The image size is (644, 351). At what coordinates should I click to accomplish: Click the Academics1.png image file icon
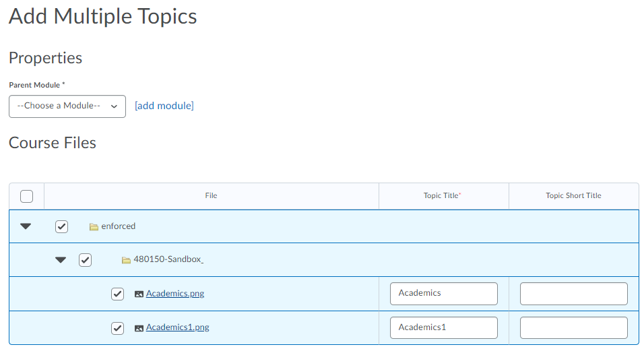pyautogui.click(x=139, y=328)
